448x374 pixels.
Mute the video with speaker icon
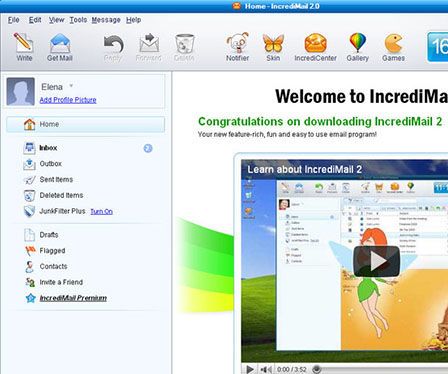[x=266, y=369]
